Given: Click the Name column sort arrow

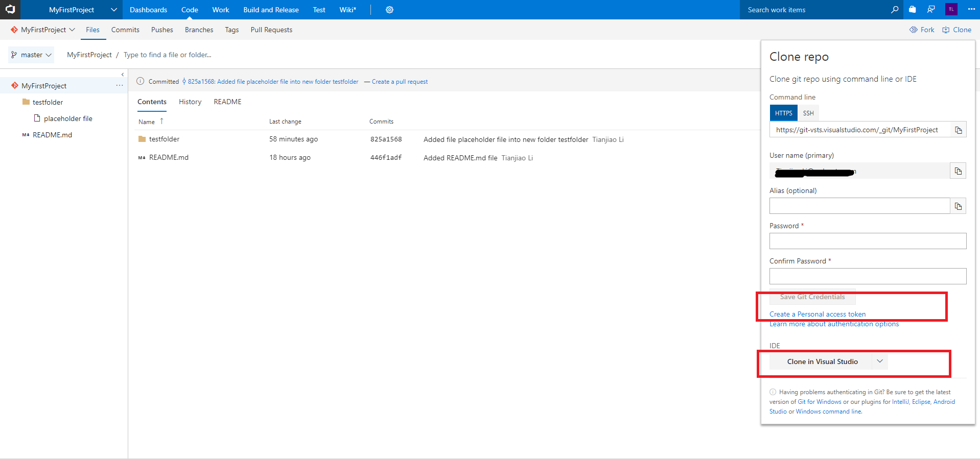Looking at the screenshot, I should (x=161, y=122).
